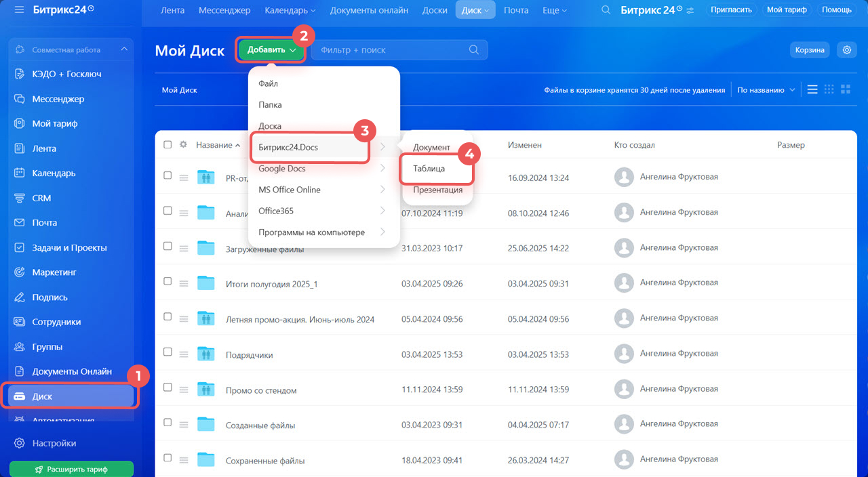Tick the checkbox for Подрядчики
Screen dimensions: 868x477
(168, 352)
